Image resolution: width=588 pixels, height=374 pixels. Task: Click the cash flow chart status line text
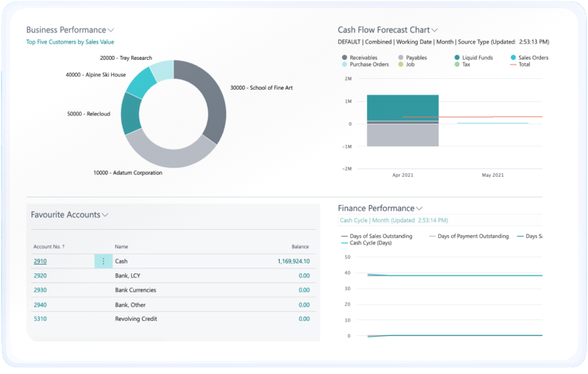tap(443, 42)
